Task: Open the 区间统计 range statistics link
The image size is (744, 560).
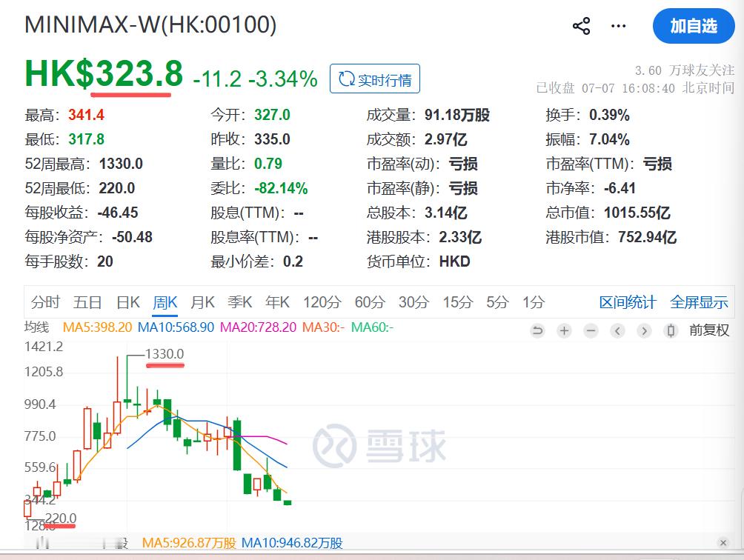Action: click(627, 302)
